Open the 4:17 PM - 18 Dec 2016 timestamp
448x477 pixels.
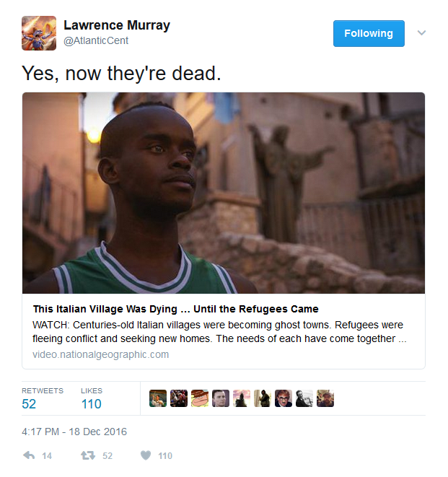tap(74, 432)
